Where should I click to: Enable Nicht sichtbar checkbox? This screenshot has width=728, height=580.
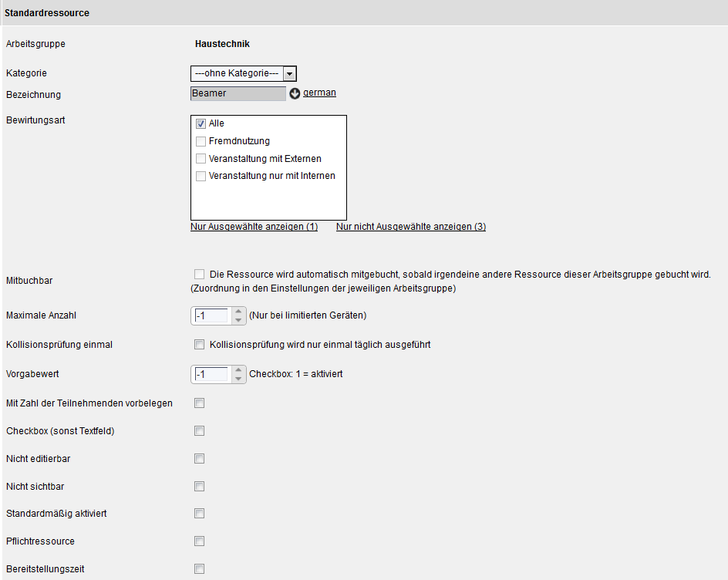pos(199,486)
